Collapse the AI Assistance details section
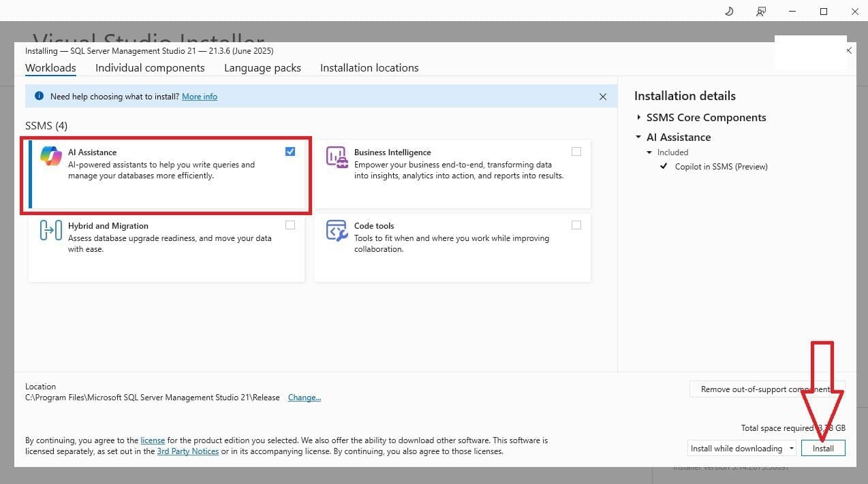This screenshot has width=868, height=484. tap(639, 137)
